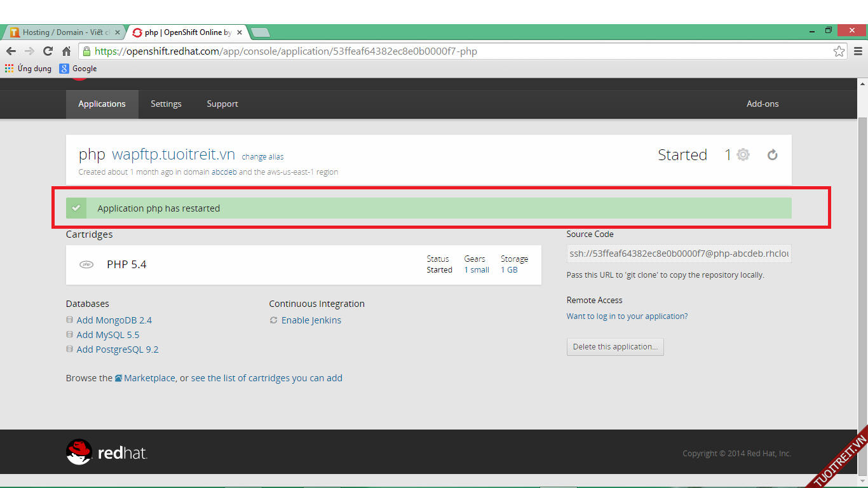Click the Source Code SSH URL field
The image size is (868, 488).
click(679, 254)
